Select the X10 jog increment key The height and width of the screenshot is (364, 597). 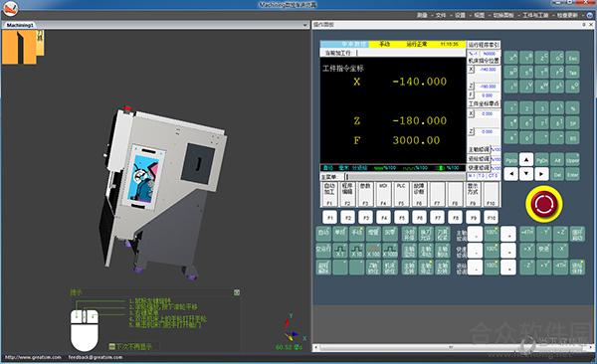(357, 251)
